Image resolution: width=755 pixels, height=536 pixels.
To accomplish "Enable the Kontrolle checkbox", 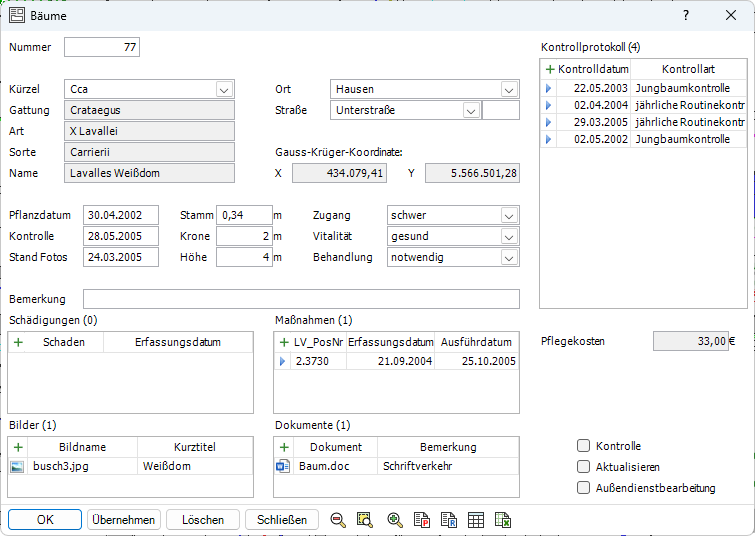I will (x=583, y=446).
